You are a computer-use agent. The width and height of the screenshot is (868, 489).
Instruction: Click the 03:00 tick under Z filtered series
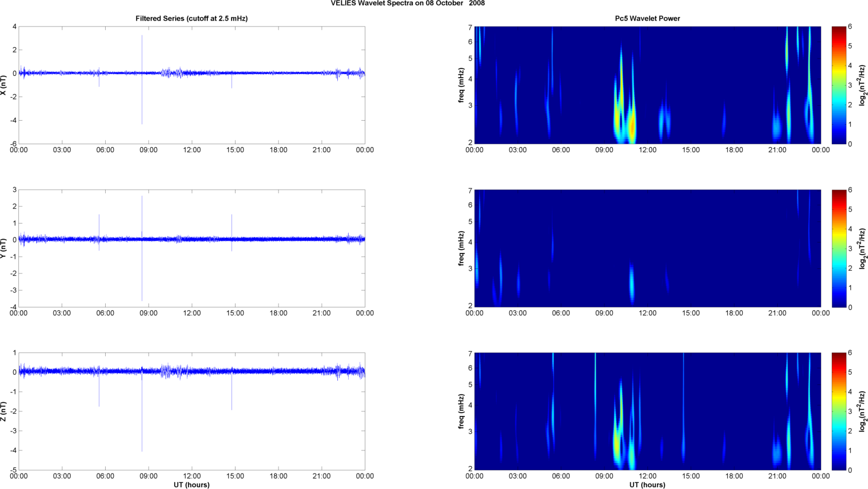62,476
